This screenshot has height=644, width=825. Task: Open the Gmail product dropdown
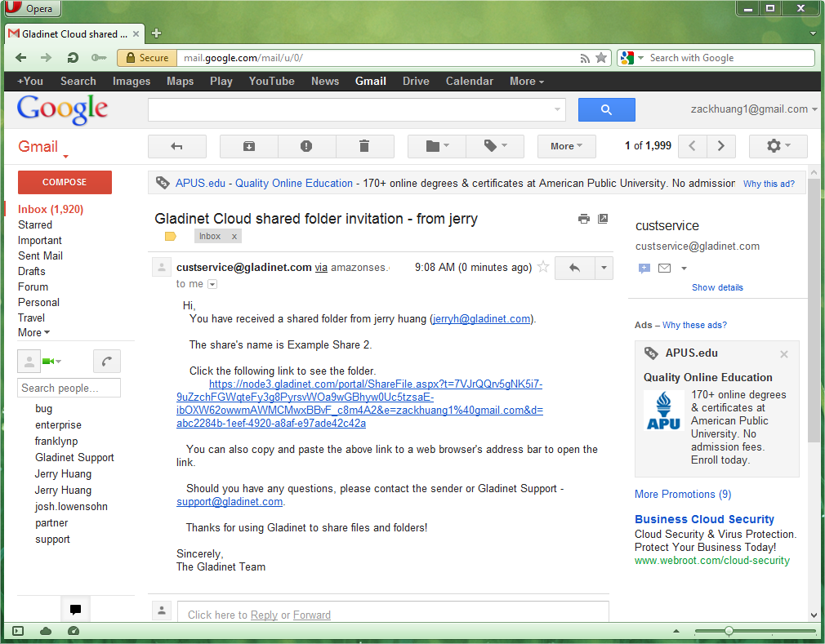(x=42, y=147)
